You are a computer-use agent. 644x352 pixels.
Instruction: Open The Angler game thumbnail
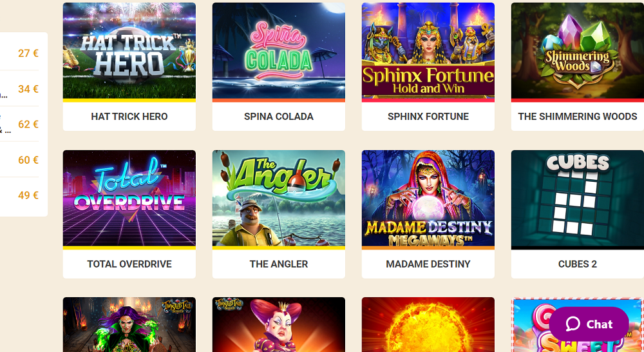(279, 198)
